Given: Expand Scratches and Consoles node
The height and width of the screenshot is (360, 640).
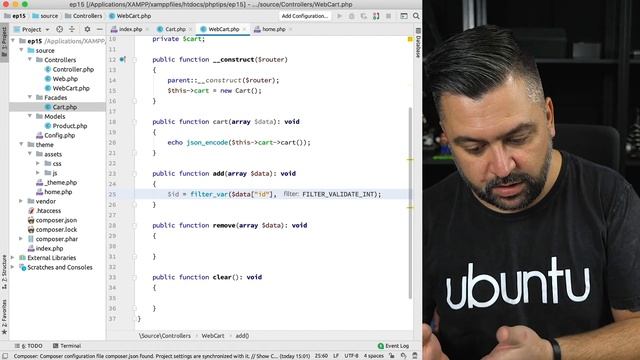Looking at the screenshot, I should pos(13,267).
